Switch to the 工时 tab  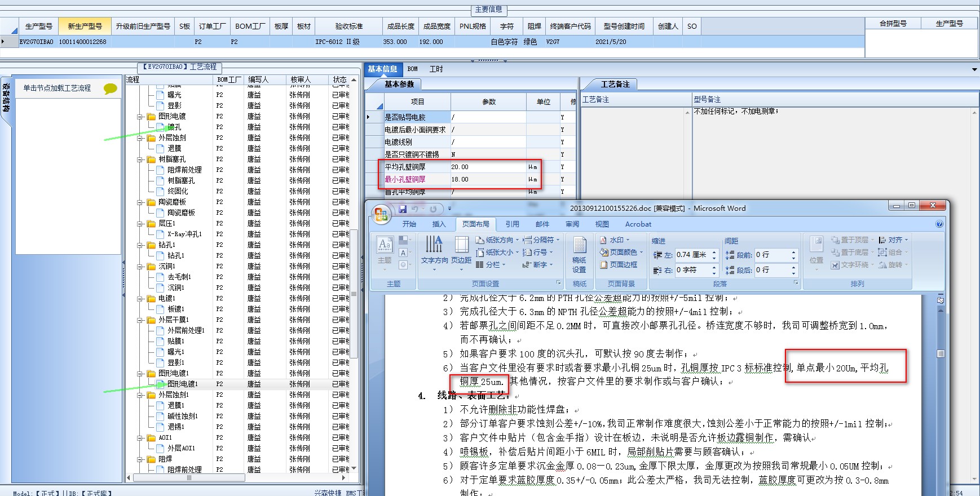point(436,69)
